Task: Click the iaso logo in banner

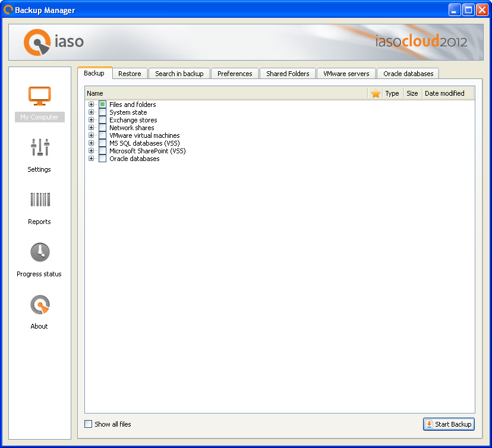Action: click(x=53, y=42)
